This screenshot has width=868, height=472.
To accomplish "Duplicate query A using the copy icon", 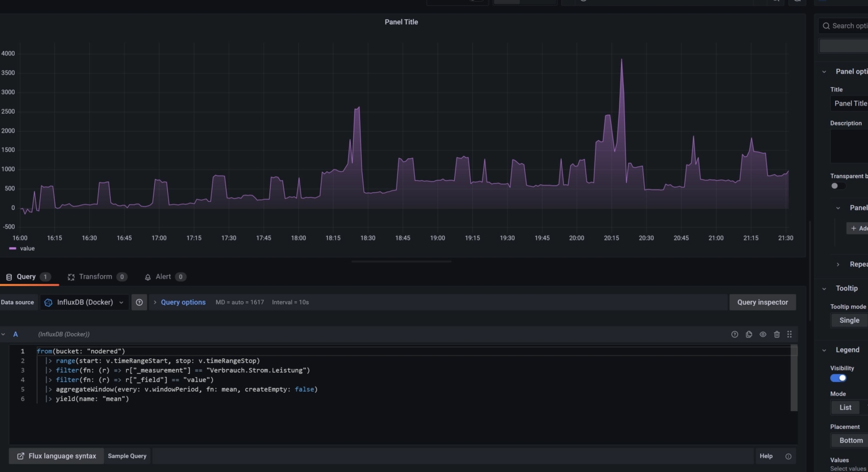I will 749,334.
